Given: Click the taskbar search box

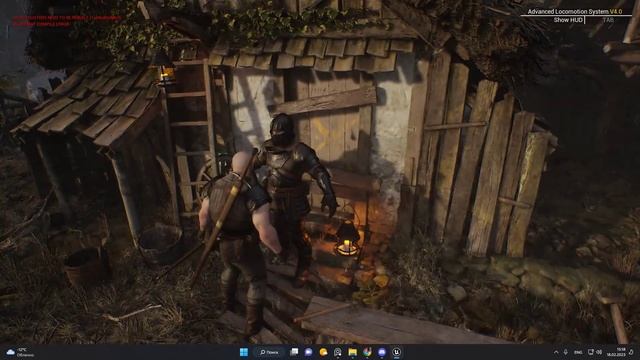Looking at the screenshot, I should point(269,352).
